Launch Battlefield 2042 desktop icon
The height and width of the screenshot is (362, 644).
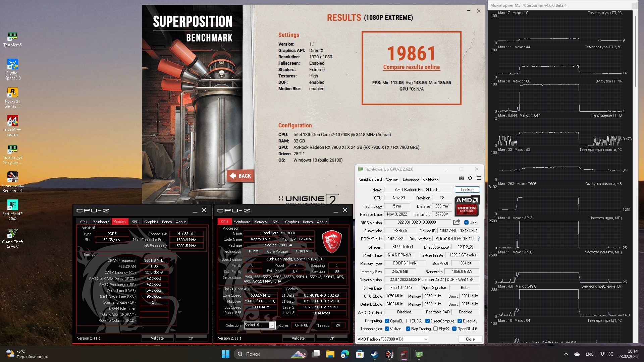coord(12,210)
